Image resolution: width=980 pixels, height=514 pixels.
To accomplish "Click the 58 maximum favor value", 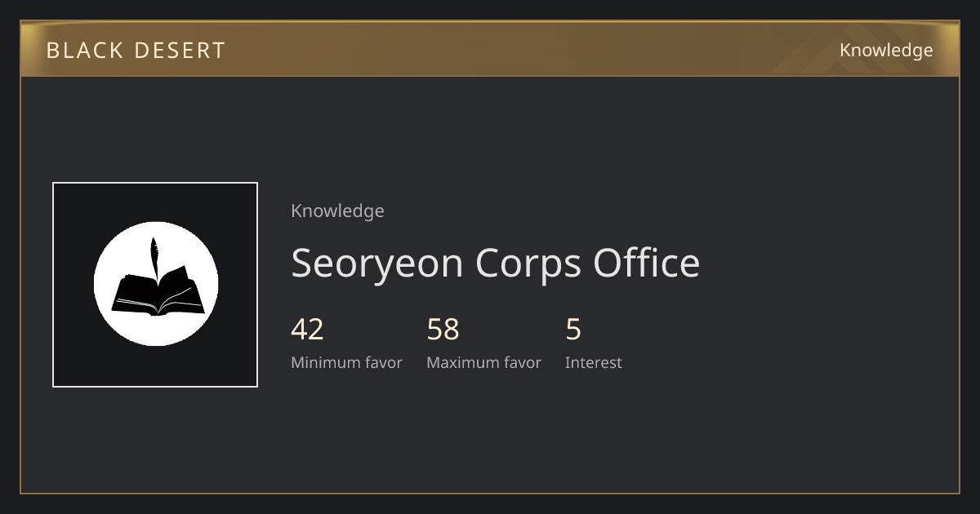I will tap(443, 330).
